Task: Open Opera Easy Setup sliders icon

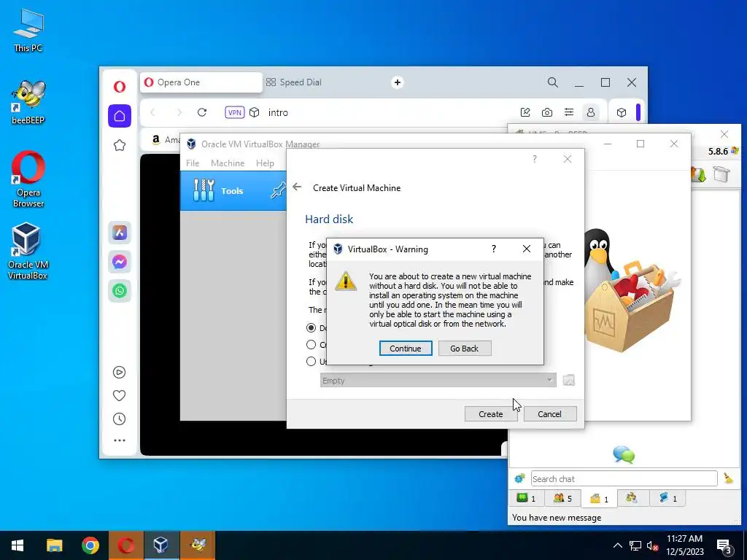Action: coord(569,112)
